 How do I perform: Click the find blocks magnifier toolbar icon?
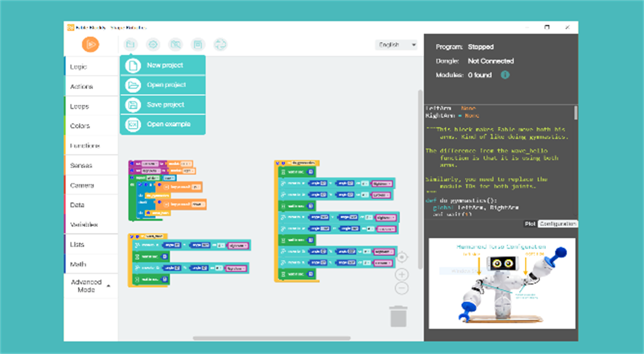pyautogui.click(x=175, y=45)
